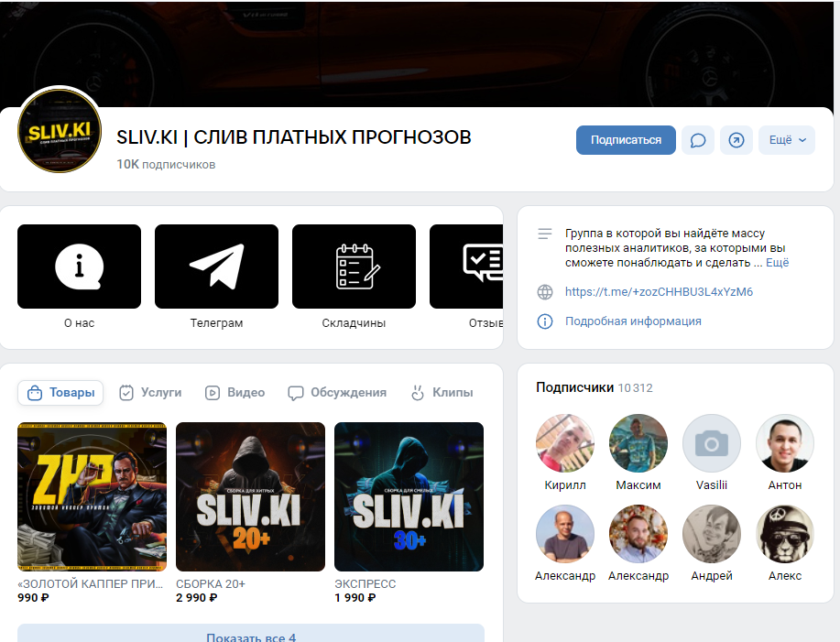Open Алекс's subscriber avatar

785,534
